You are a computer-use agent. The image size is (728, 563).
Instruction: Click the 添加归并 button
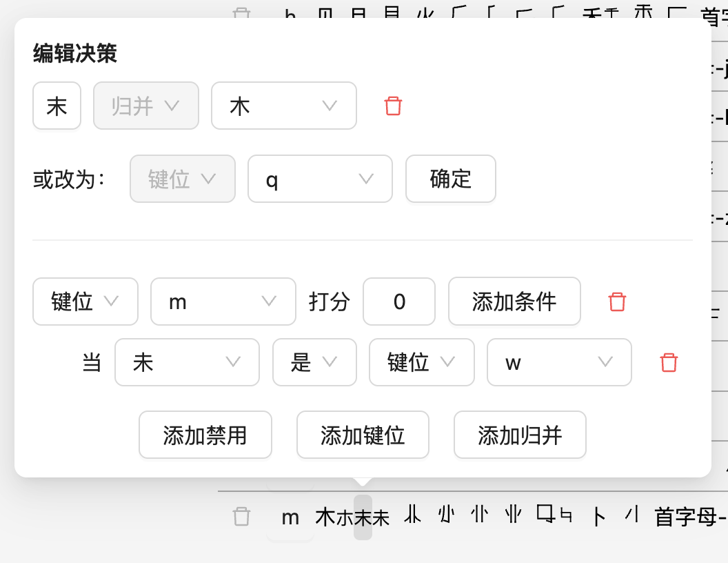[x=520, y=435]
